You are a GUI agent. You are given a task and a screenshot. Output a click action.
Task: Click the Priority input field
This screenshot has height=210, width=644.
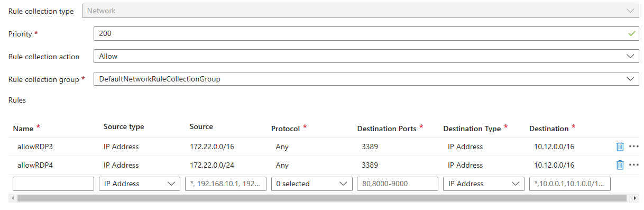pyautogui.click(x=366, y=33)
